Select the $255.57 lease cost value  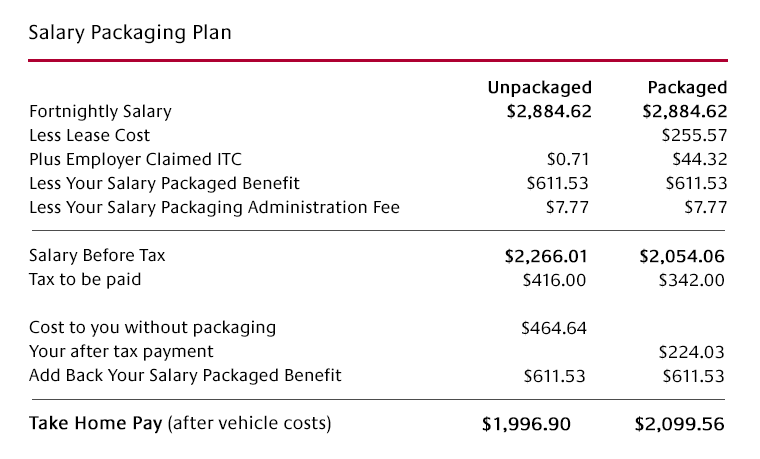[x=694, y=135]
